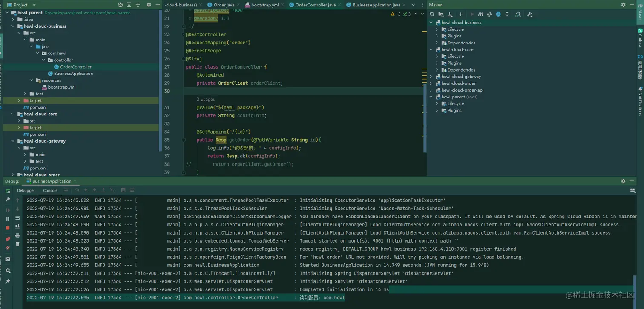Toggle Skip Tests mode in Maven
The height and width of the screenshot is (309, 644).
tap(498, 14)
